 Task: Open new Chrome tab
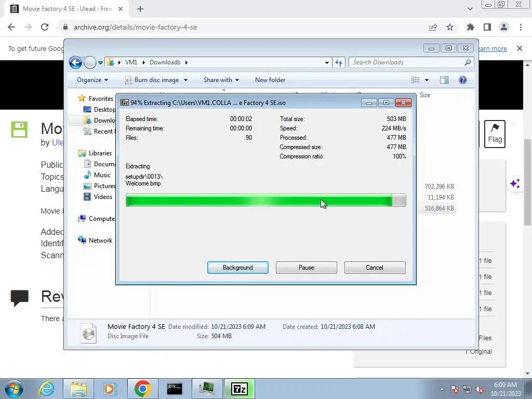[140, 9]
